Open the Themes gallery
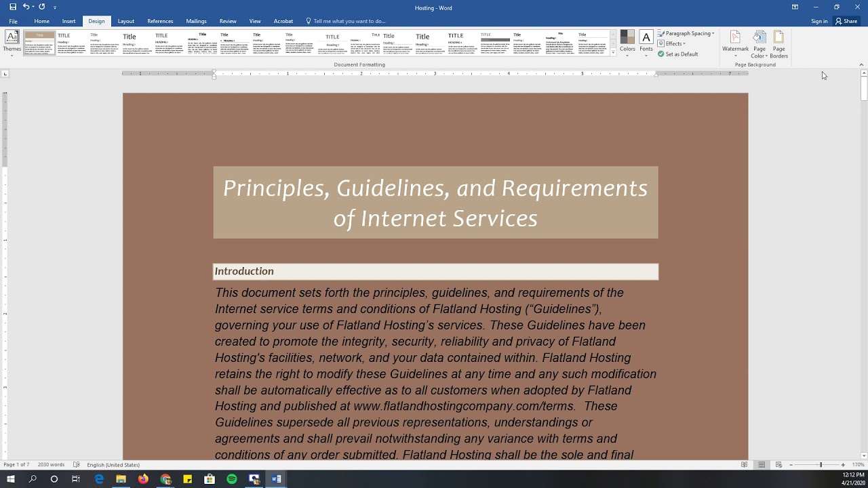Screen dimensions: 868x488 (12, 43)
